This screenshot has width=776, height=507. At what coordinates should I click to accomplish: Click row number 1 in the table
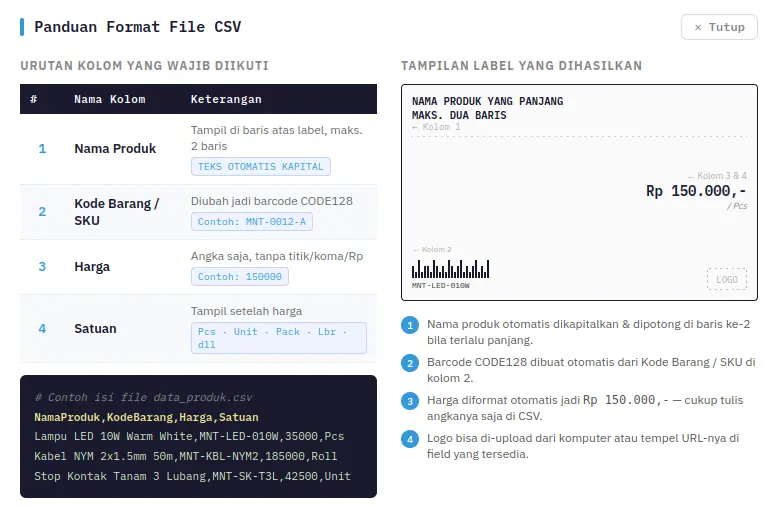click(x=42, y=149)
